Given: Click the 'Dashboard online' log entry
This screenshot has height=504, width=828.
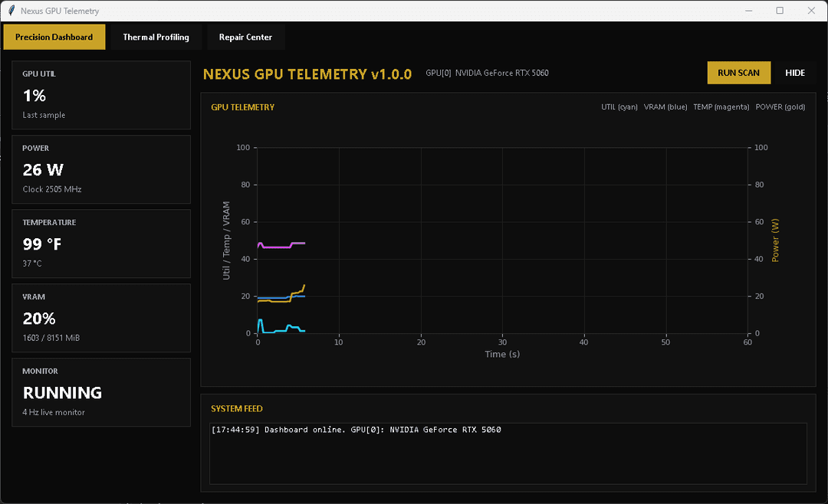Looking at the screenshot, I should pyautogui.click(x=356, y=430).
